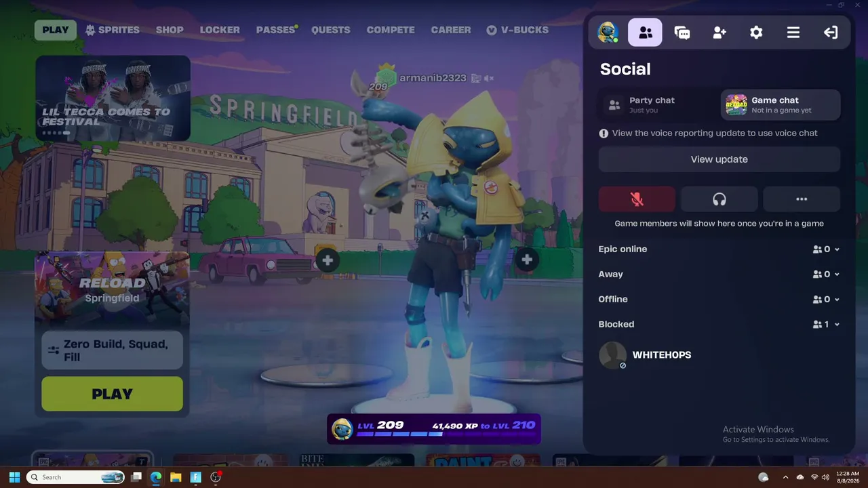Select the friends list icon

(x=645, y=32)
